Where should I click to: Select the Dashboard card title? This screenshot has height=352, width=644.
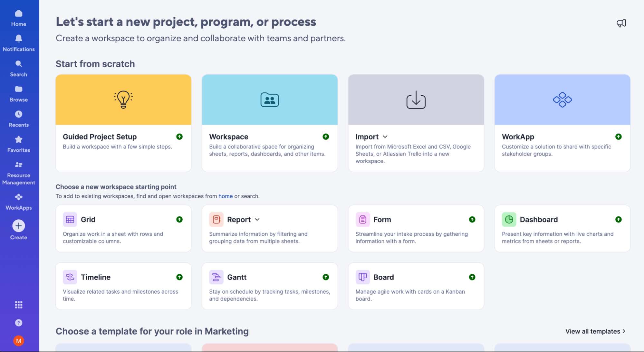pyautogui.click(x=539, y=220)
